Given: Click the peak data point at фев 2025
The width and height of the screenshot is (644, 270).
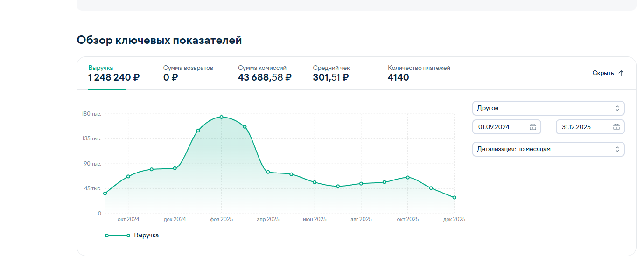Looking at the screenshot, I should [221, 117].
